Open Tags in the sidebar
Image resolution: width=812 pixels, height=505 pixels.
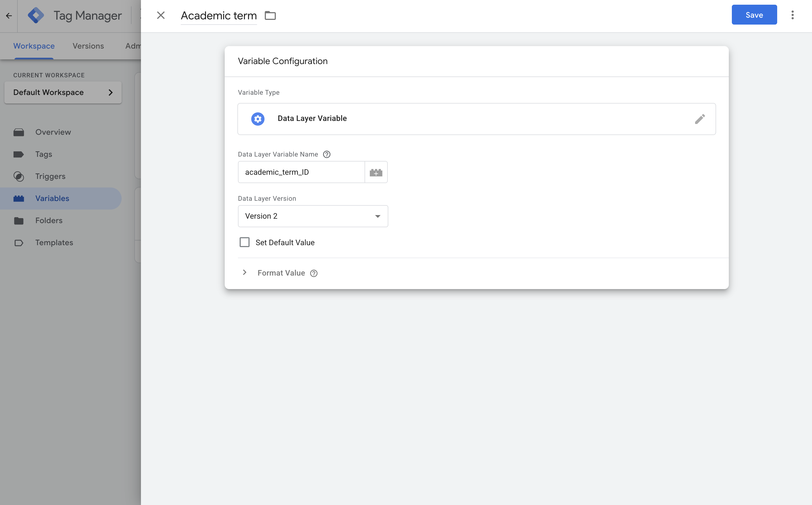click(61, 154)
